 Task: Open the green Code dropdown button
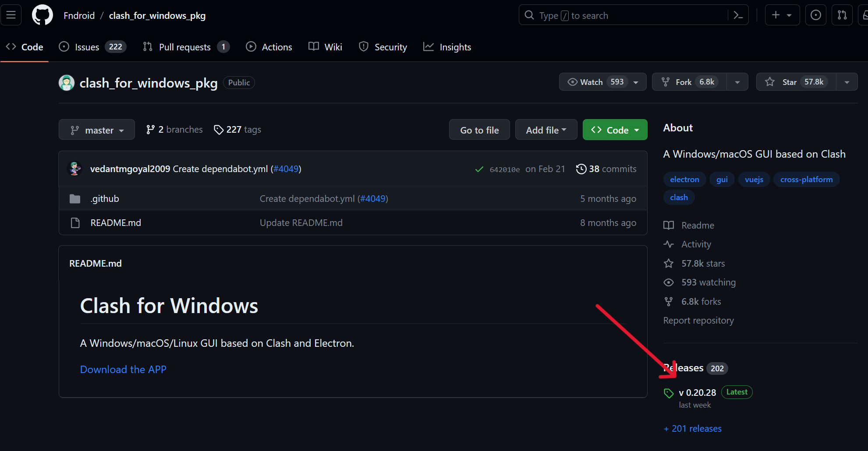click(615, 130)
